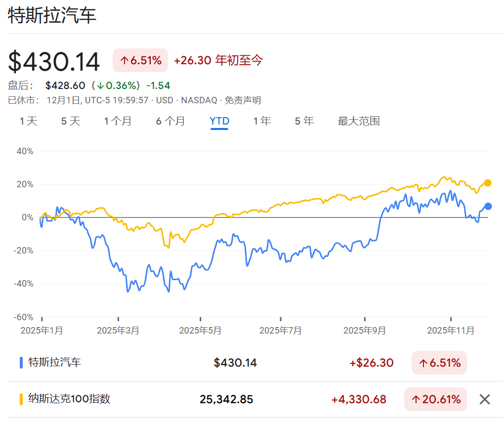Remove the 纳斯达克100指数 comparison with the X
The image size is (504, 421).
coord(484,399)
